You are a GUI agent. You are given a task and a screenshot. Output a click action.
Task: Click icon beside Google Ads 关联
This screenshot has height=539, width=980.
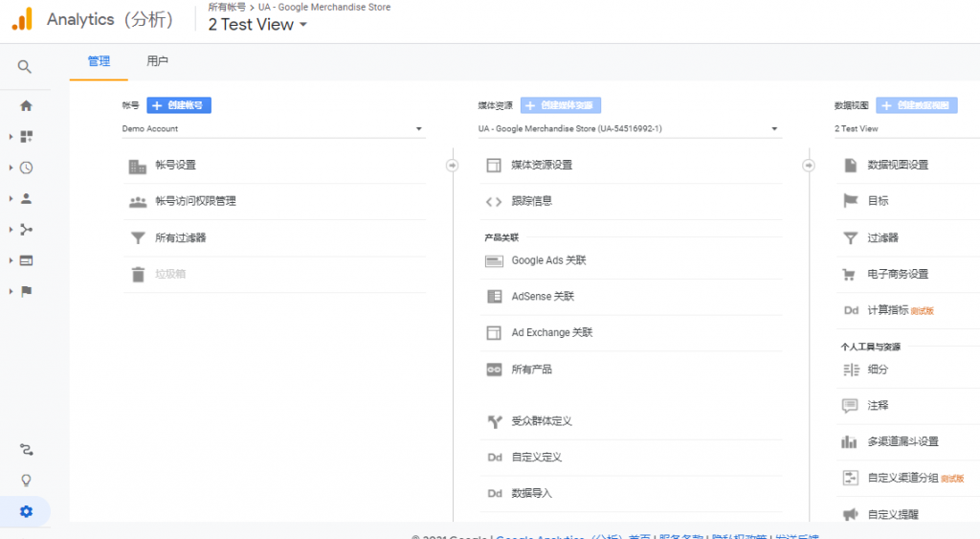495,260
